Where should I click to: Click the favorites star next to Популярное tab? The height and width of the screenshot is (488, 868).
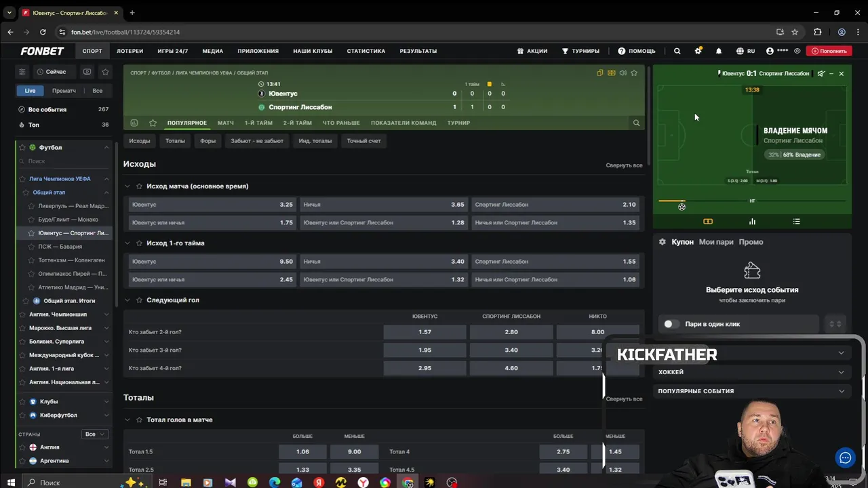(x=153, y=123)
